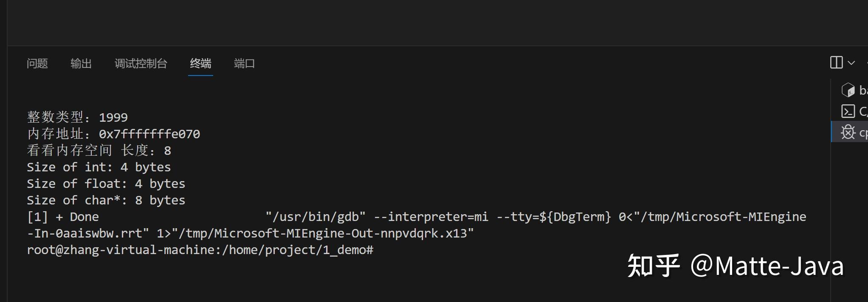Open the 调试控制台 tab
The image size is (868, 302).
tap(141, 63)
